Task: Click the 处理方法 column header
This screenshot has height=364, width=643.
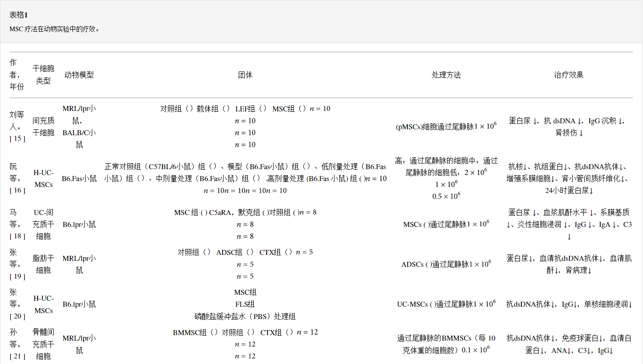Action: (x=446, y=75)
